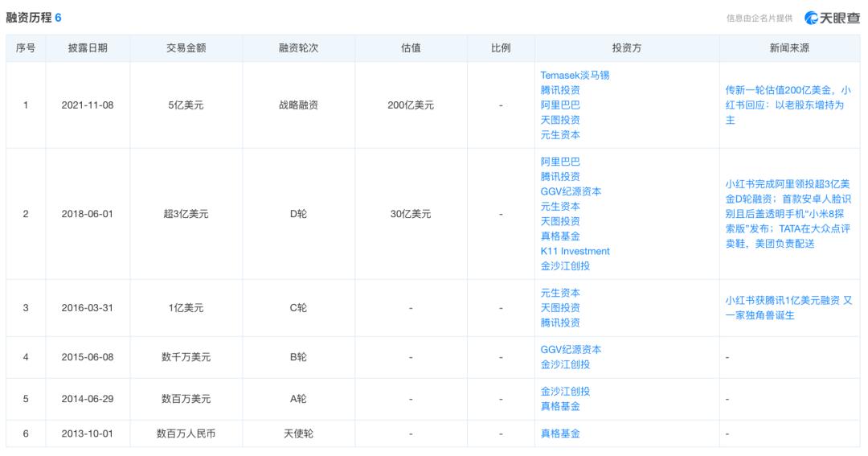Viewport: 868px width, 456px height.
Task: Open 腾讯投资 link in the D轮 row
Action: click(560, 176)
